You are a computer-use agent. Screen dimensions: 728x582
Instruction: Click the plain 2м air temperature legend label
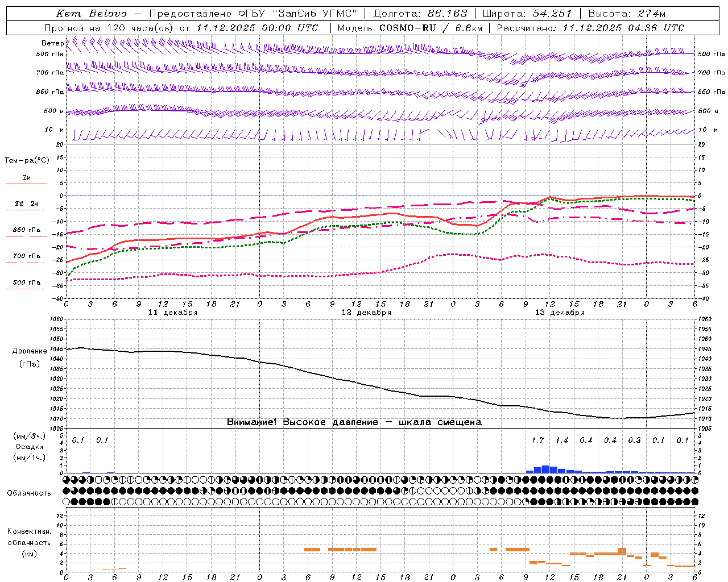coord(27,177)
